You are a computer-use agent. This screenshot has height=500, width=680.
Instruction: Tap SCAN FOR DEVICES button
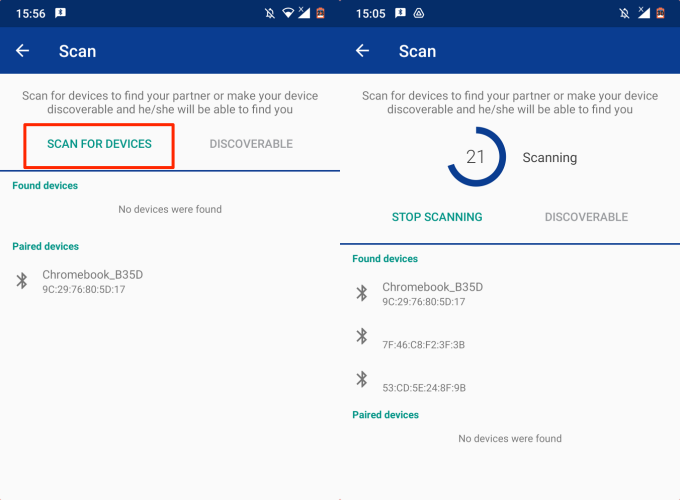[99, 144]
